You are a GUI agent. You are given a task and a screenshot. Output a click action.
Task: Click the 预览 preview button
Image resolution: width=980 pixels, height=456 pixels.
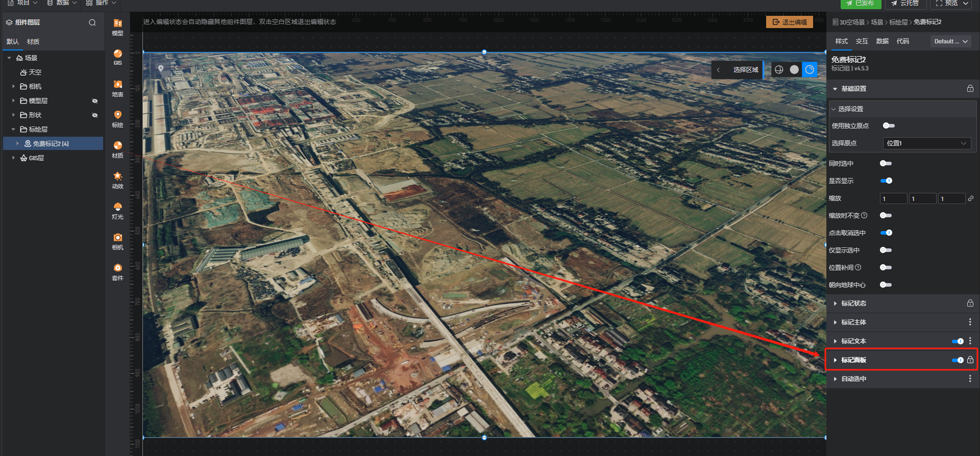coord(951,4)
